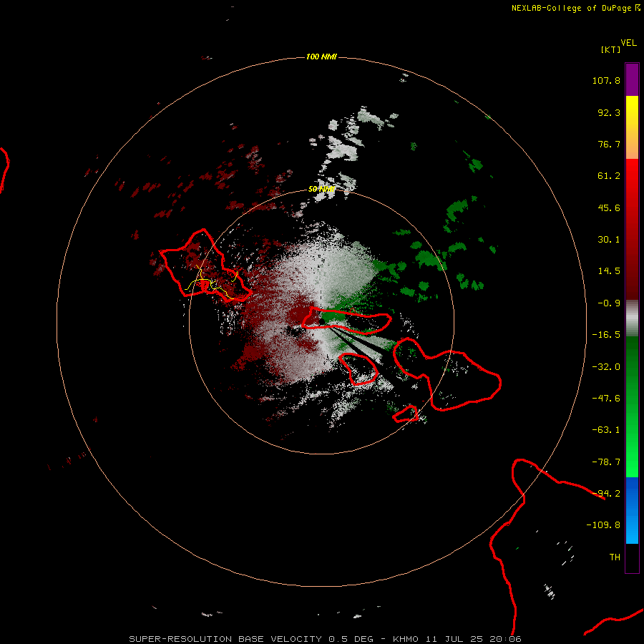Click the 92.3 scale value
644x644 pixels.
(x=609, y=112)
